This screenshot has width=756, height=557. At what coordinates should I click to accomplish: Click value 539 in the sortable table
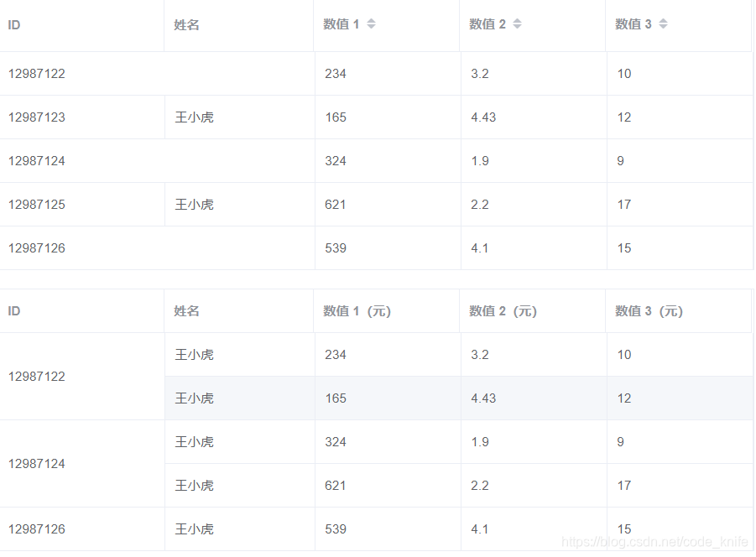click(336, 247)
